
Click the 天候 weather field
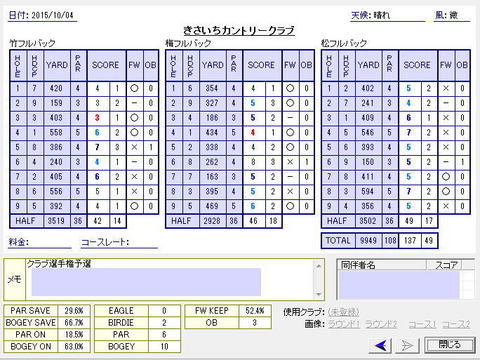point(388,15)
